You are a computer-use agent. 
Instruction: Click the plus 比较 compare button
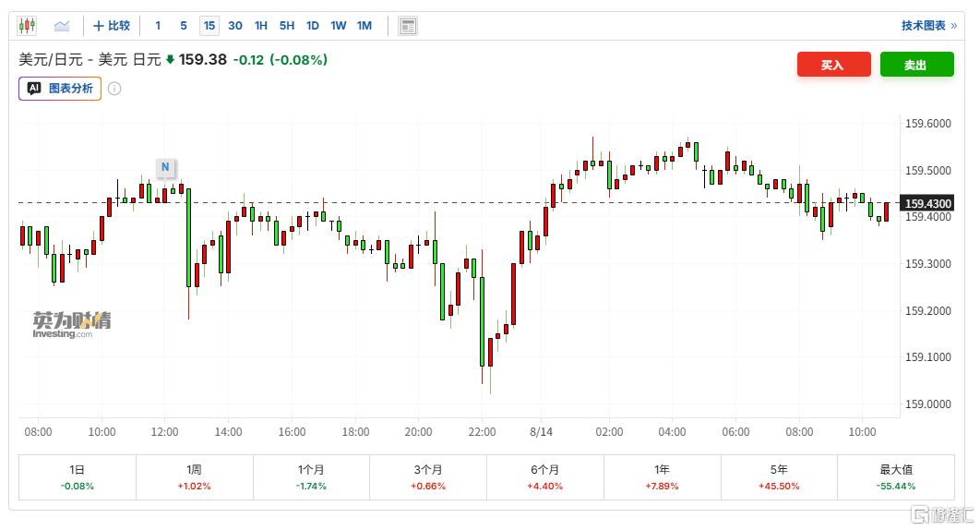pyautogui.click(x=112, y=26)
